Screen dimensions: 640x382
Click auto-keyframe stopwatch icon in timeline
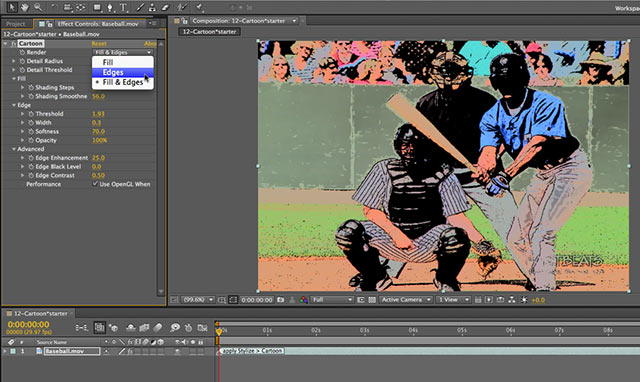[x=188, y=328]
